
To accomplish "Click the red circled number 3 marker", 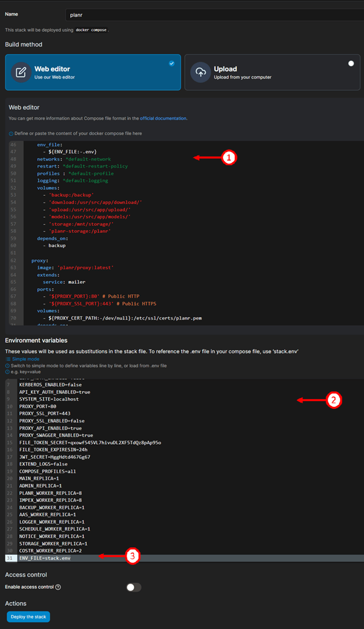I will (x=132, y=556).
